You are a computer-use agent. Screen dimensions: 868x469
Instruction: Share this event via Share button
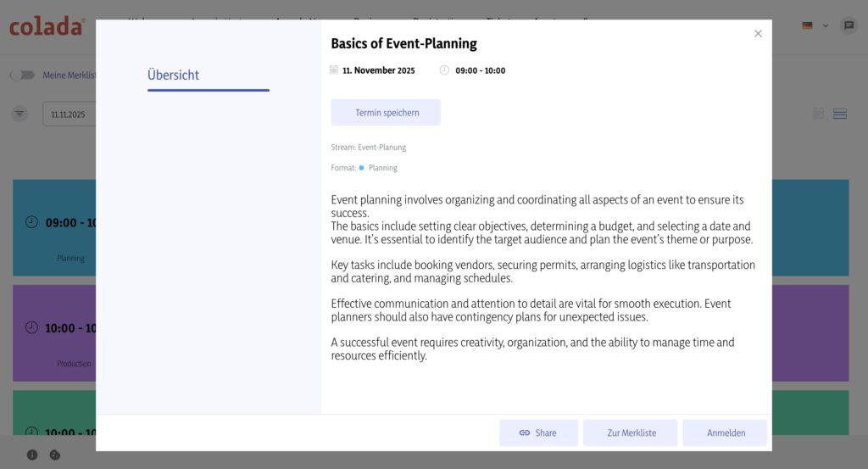[538, 433]
